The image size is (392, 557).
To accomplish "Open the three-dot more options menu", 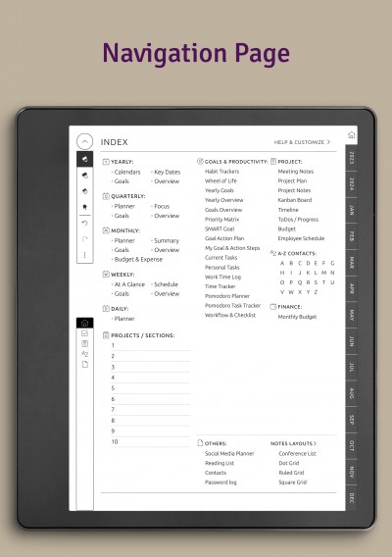I will coord(85,255).
